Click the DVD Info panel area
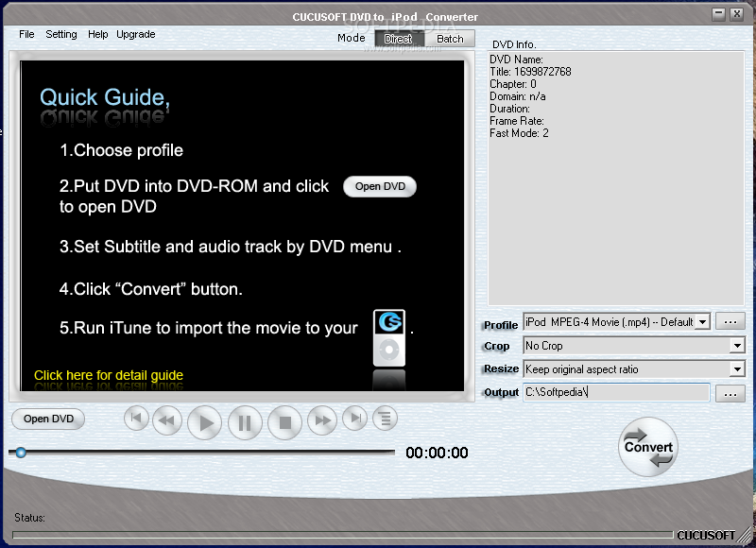Viewport: 756px width, 548px height. coord(616,179)
